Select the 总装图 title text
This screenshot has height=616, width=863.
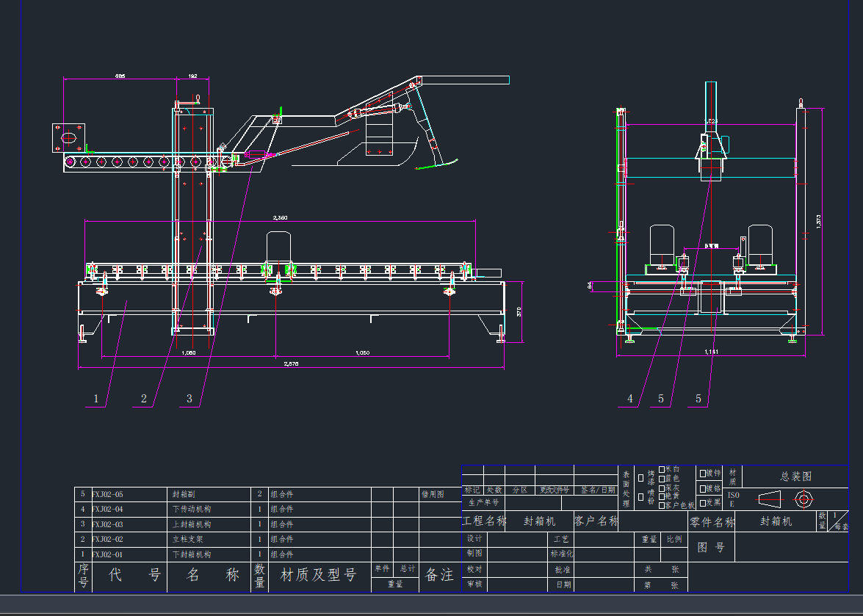pyautogui.click(x=795, y=477)
